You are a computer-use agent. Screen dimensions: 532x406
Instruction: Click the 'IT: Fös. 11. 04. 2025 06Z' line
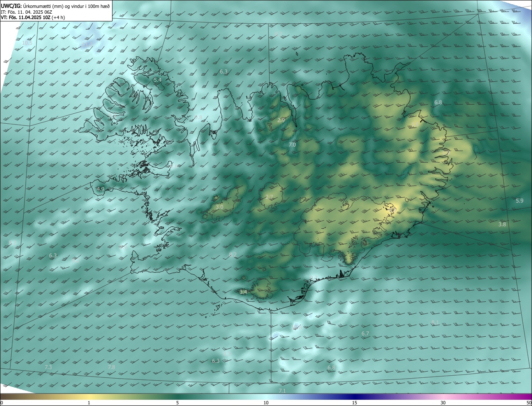point(26,12)
